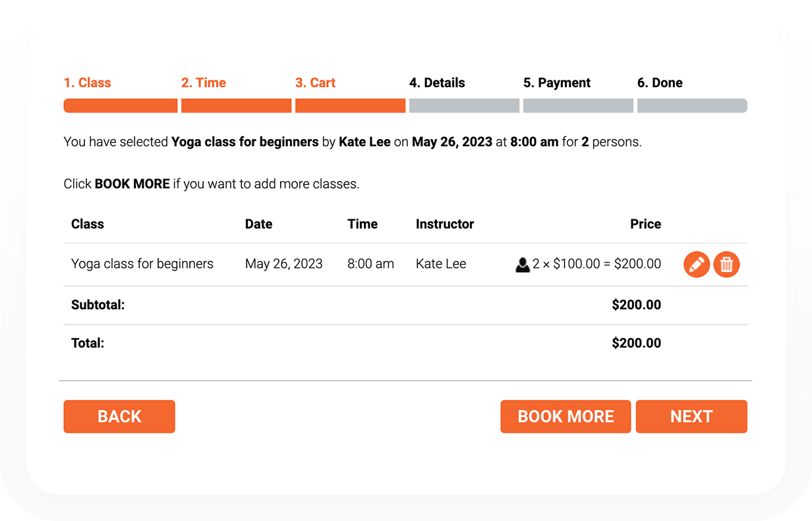Click the Class column header
Image resolution: width=812 pixels, height=521 pixels.
[x=88, y=224]
